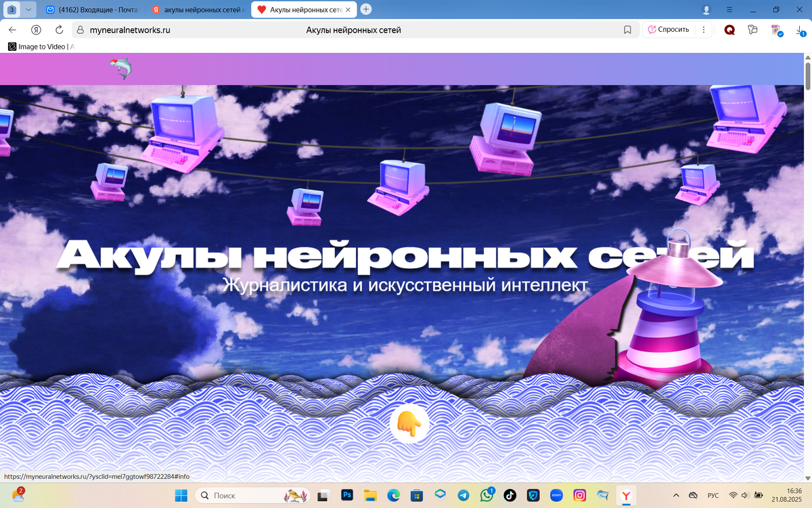Mute system audio via speaker icon

[x=744, y=495]
